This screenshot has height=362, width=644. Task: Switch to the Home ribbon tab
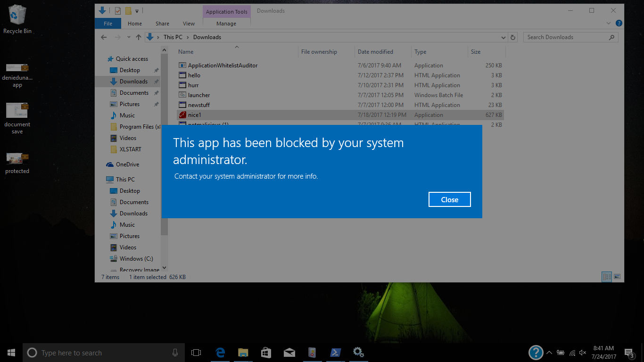(135, 24)
